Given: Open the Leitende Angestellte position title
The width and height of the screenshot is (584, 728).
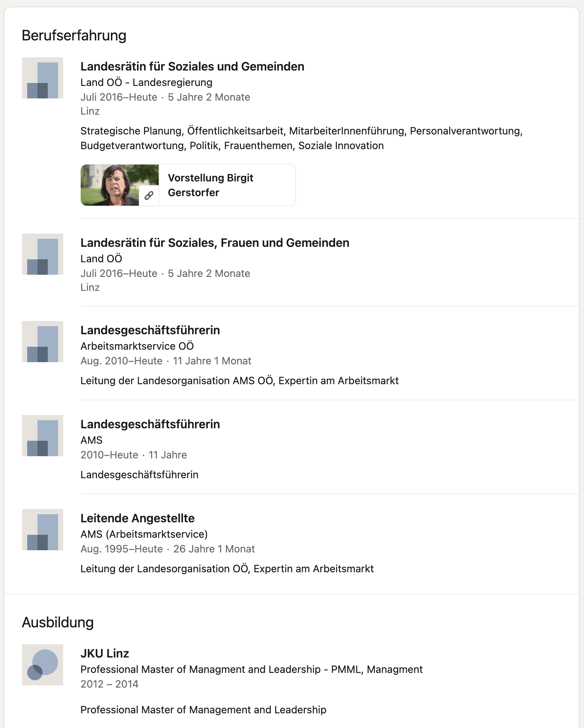Looking at the screenshot, I should (138, 518).
